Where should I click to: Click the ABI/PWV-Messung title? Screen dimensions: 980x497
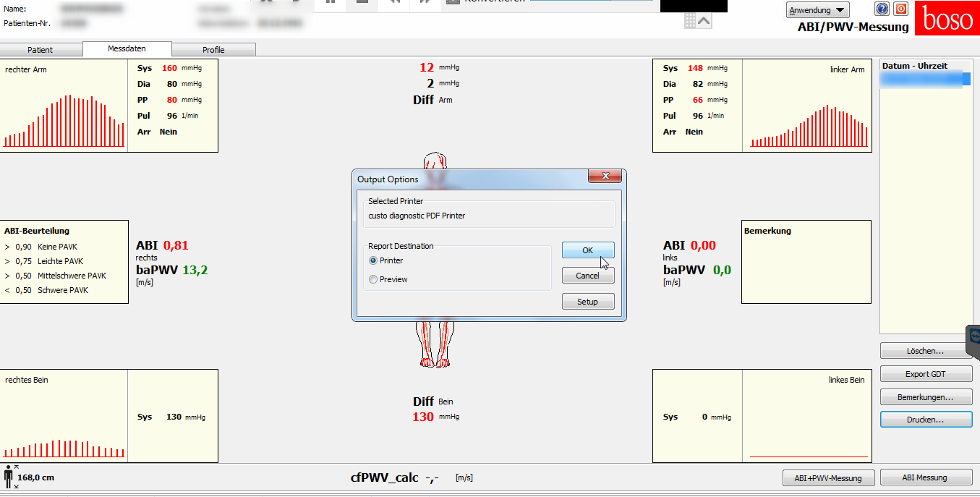coord(853,27)
